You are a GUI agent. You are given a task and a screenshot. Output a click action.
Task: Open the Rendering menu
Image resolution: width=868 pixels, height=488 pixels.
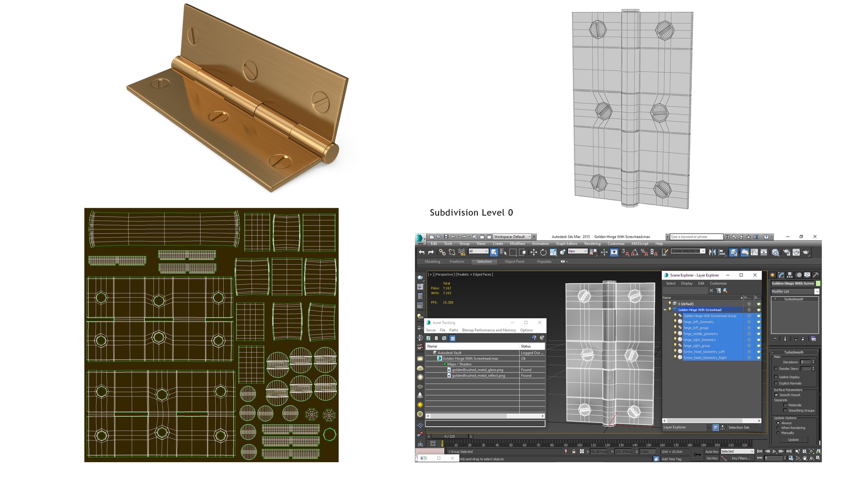click(592, 244)
